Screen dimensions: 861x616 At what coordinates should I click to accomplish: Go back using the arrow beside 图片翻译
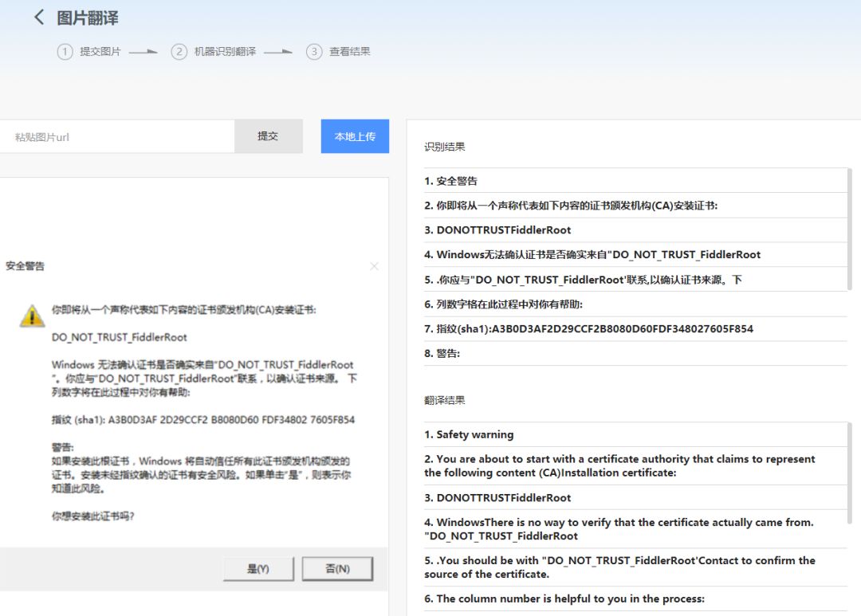pyautogui.click(x=39, y=17)
